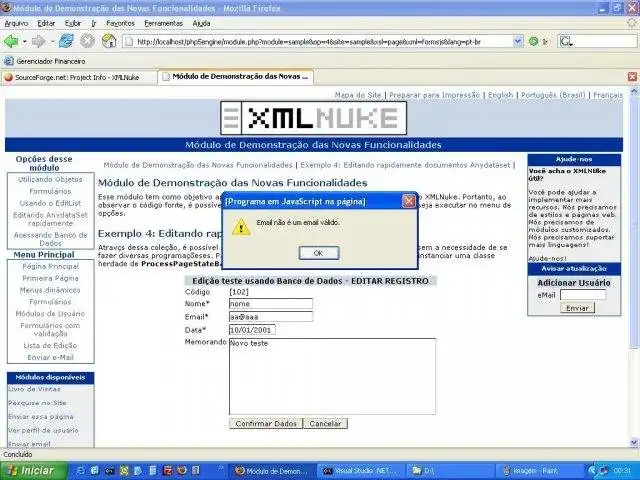
Task: Open the Back button history dropdown arrow
Action: coord(24,42)
